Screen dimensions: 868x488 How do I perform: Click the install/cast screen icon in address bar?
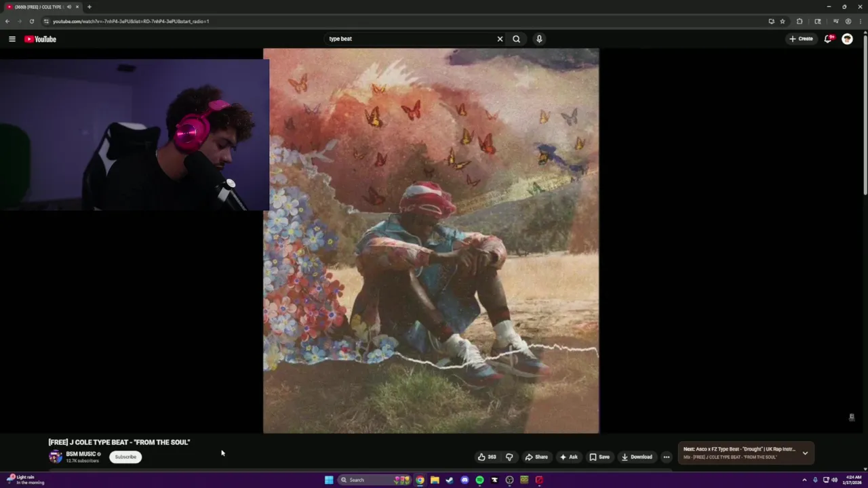771,21
